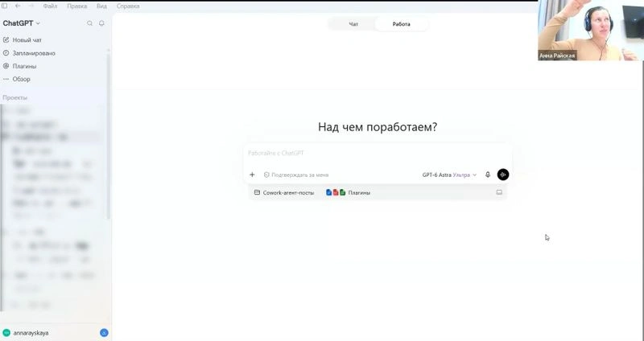644x341 pixels.
Task: Click the Проекты section header
Action: [x=14, y=97]
